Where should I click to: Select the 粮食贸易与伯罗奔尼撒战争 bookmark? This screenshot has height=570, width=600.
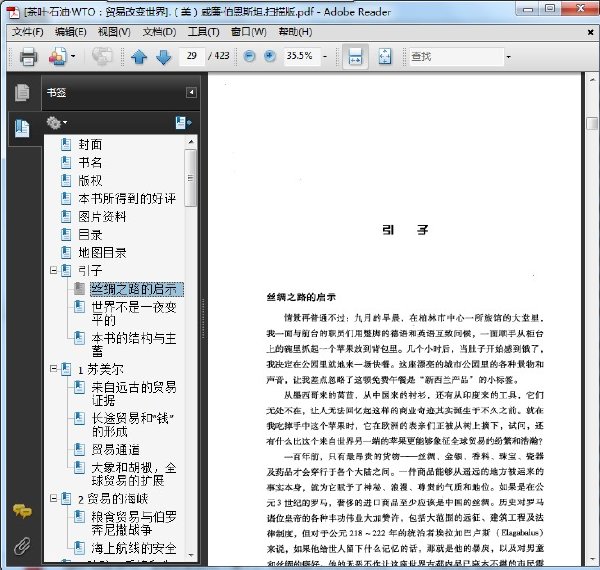[x=134, y=523]
